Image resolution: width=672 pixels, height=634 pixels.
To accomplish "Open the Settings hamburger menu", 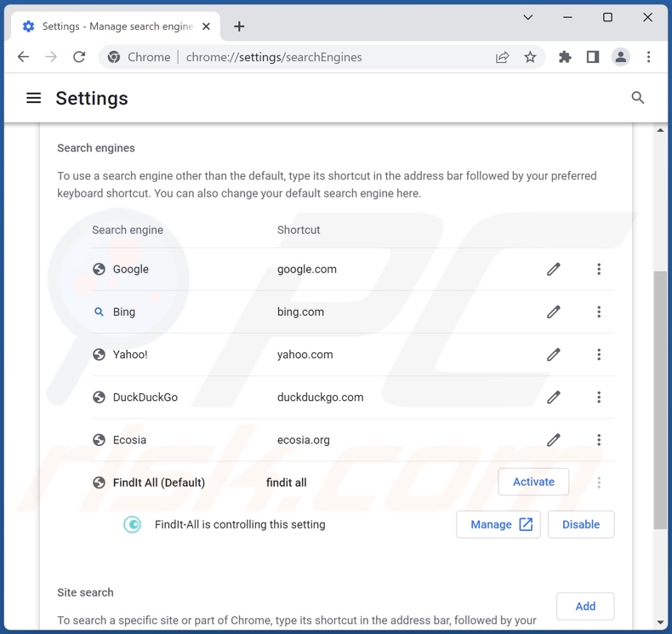I will point(34,98).
